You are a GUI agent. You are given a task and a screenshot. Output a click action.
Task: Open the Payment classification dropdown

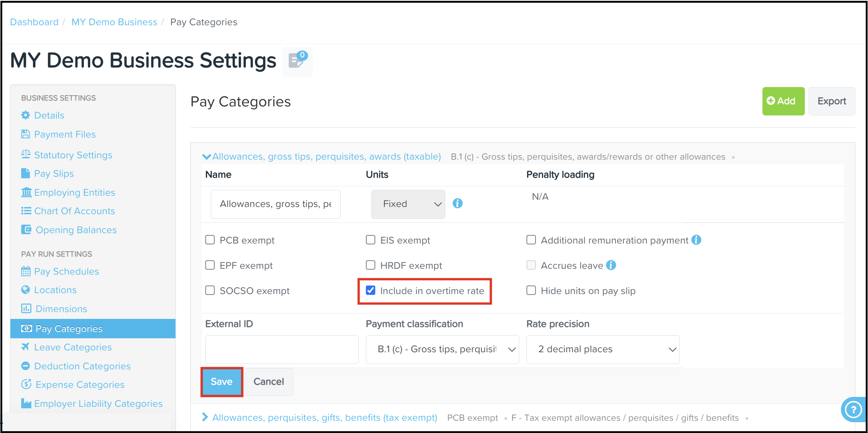click(442, 349)
